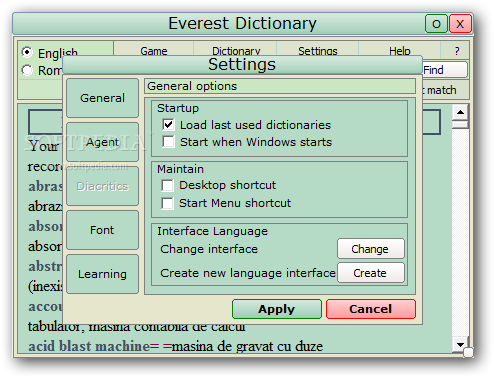Screen dimensions: 494x378
Task: Go to the Learning settings tab
Action: click(102, 274)
